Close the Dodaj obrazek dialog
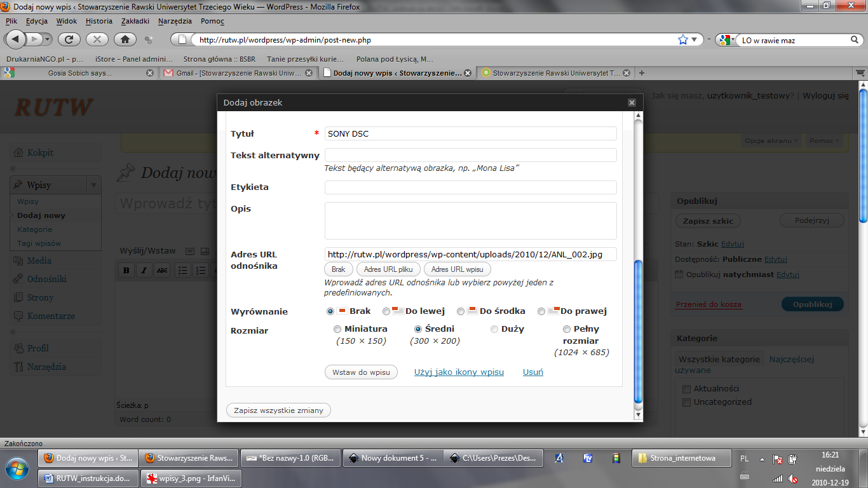 click(x=632, y=102)
